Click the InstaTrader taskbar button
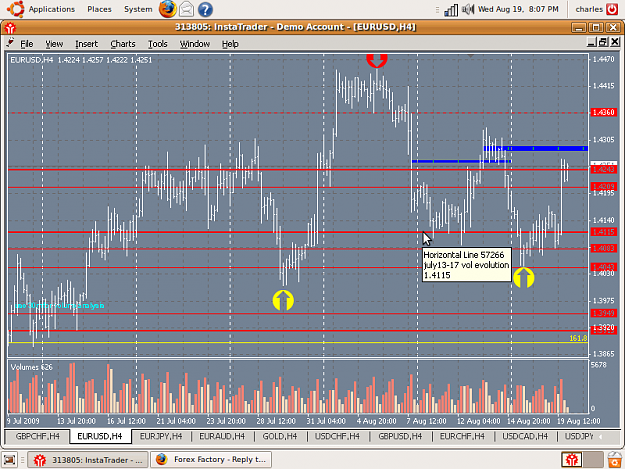Image resolution: width=625 pixels, height=469 pixels. 88,460
